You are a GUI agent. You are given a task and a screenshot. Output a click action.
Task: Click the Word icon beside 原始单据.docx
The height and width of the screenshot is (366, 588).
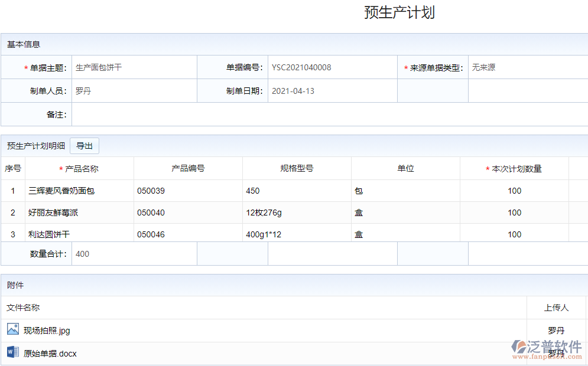pyautogui.click(x=12, y=352)
